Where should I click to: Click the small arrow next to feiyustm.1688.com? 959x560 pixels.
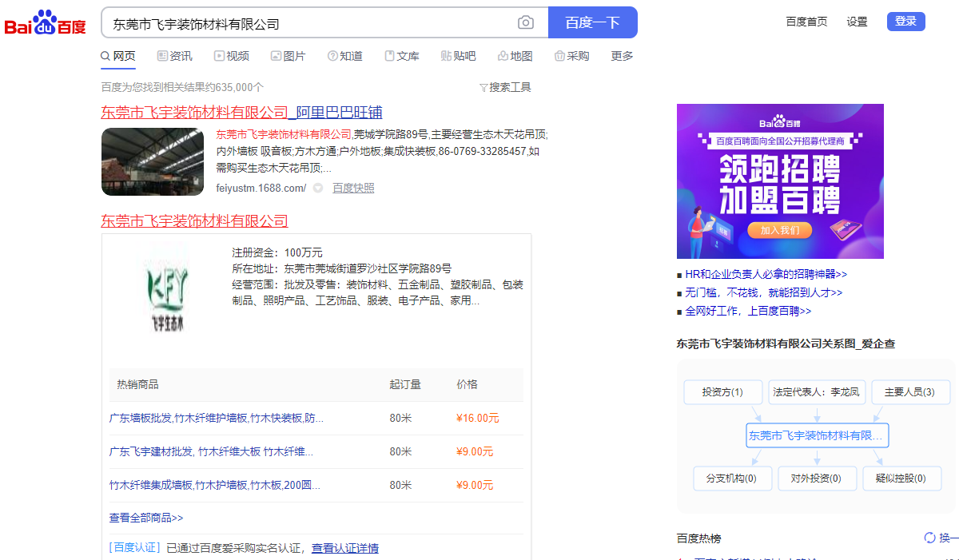point(317,189)
